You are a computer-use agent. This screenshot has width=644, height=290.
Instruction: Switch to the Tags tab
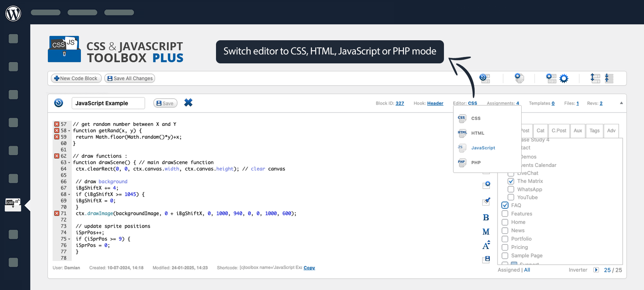point(594,131)
